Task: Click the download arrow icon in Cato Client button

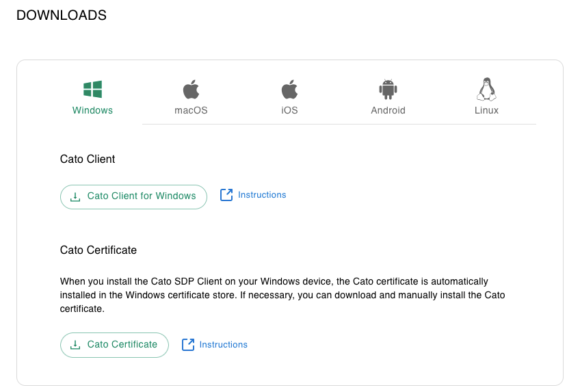Action: [x=76, y=196]
